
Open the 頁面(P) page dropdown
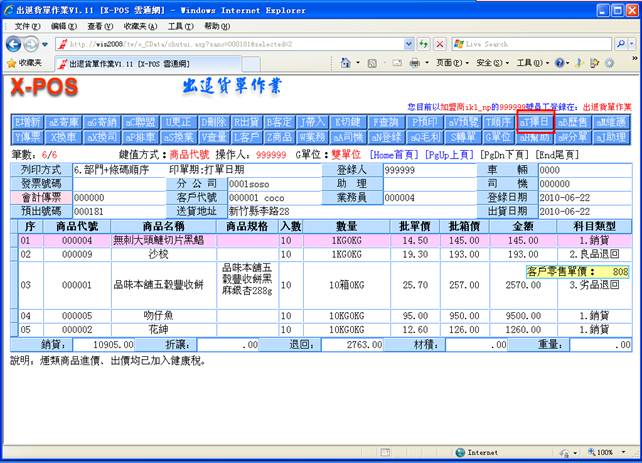pos(449,62)
